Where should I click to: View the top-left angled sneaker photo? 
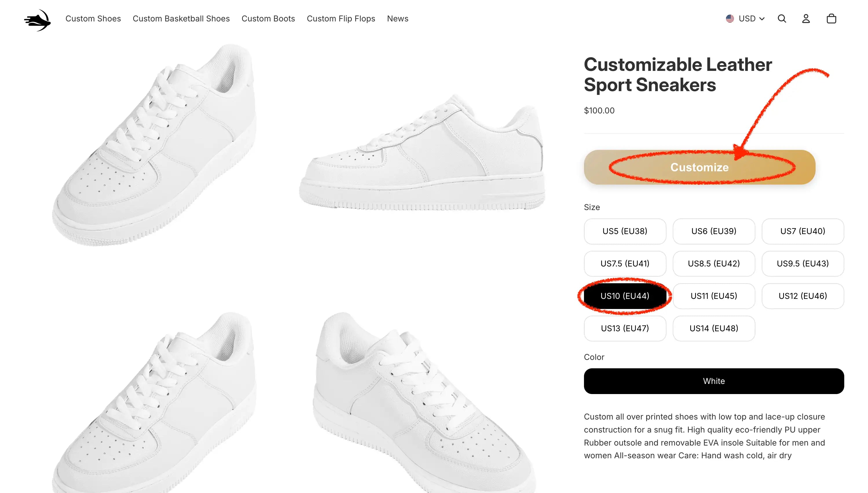tap(154, 146)
